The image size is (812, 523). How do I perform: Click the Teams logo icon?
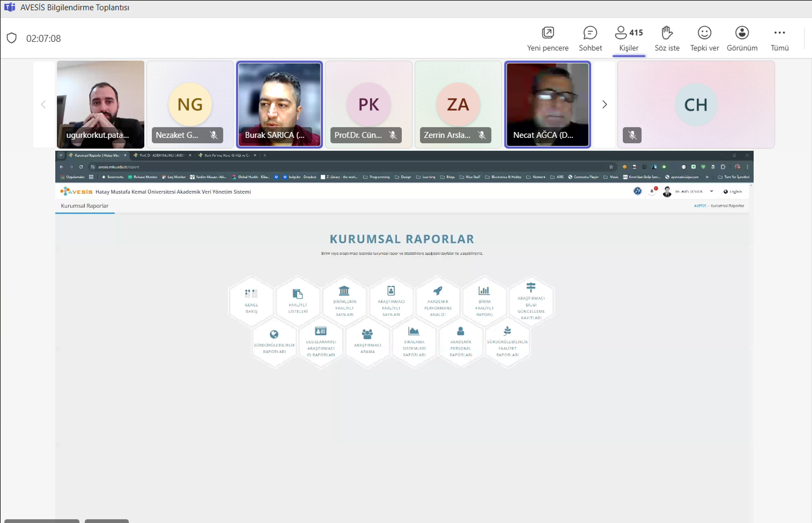pos(9,8)
